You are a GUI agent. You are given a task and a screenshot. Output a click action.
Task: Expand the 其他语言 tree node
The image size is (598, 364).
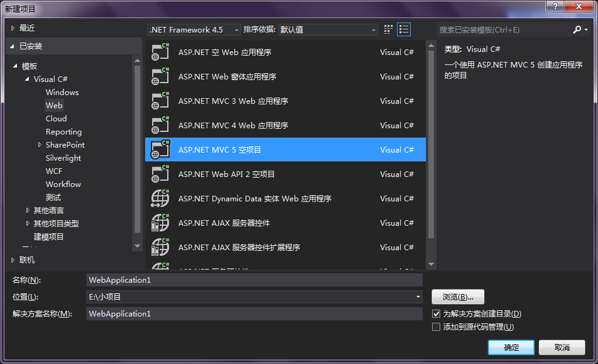[x=28, y=210]
